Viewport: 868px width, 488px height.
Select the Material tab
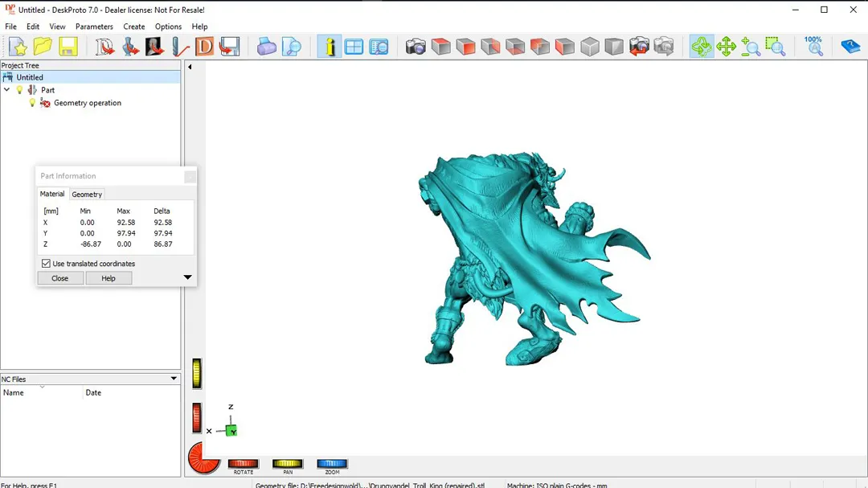52,194
